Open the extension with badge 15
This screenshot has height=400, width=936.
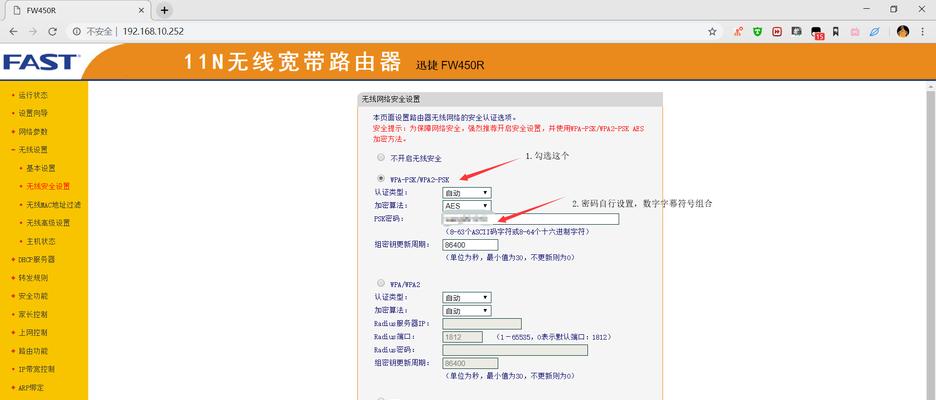817,33
